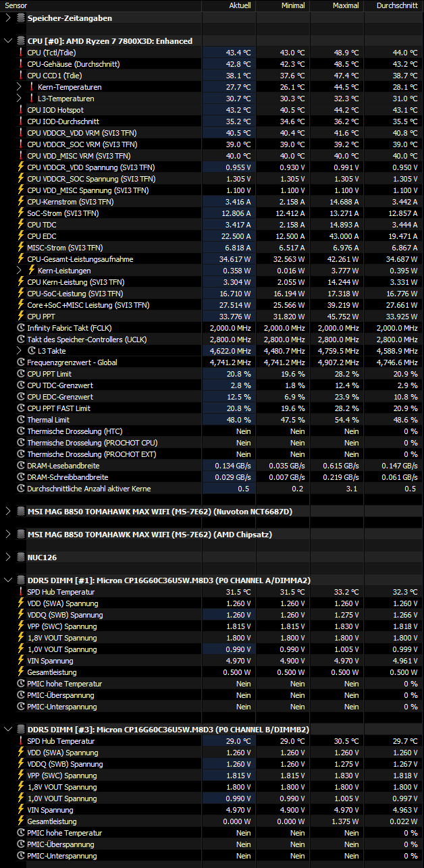Expand the MSI MAG B850 Nuvoton NCT6687D group
Screen dimensions: 424x868
(7, 512)
